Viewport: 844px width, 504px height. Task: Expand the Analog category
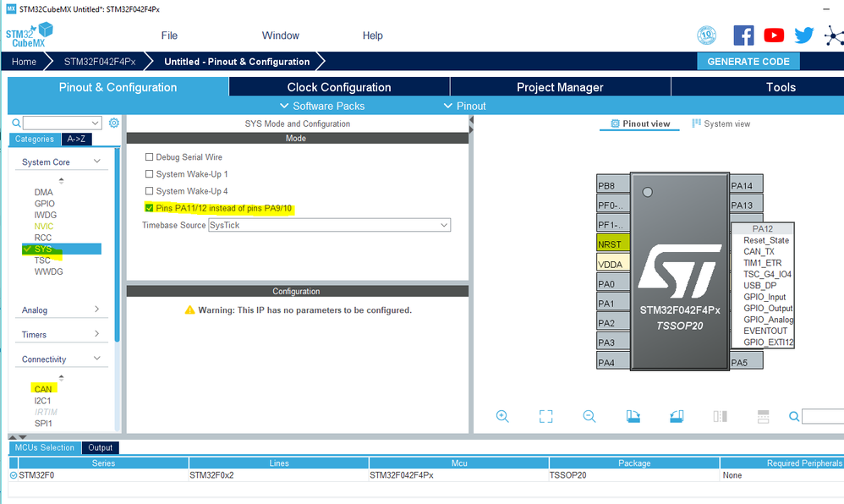(97, 309)
